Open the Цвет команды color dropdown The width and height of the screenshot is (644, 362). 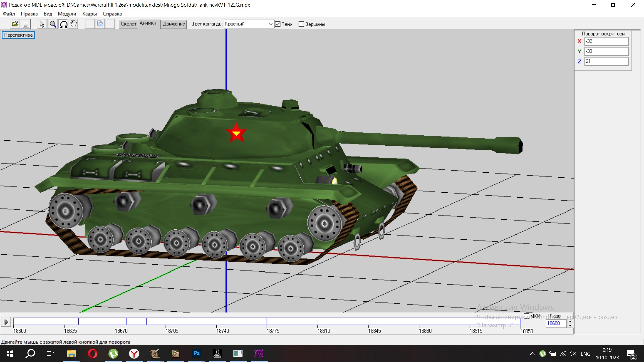click(270, 24)
